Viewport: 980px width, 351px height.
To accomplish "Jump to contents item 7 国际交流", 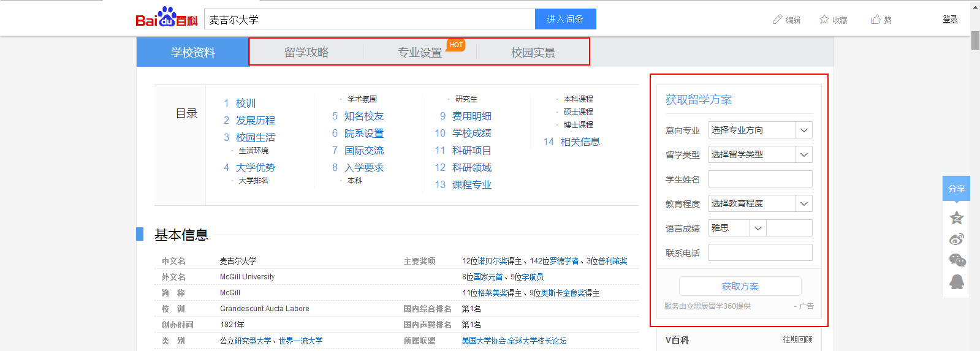I will pos(363,150).
